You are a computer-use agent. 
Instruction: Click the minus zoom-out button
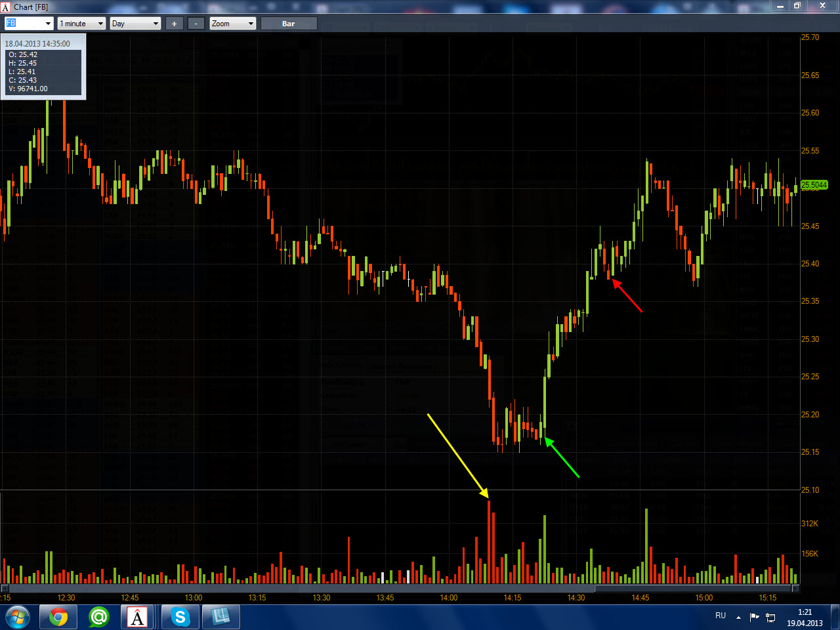click(196, 24)
